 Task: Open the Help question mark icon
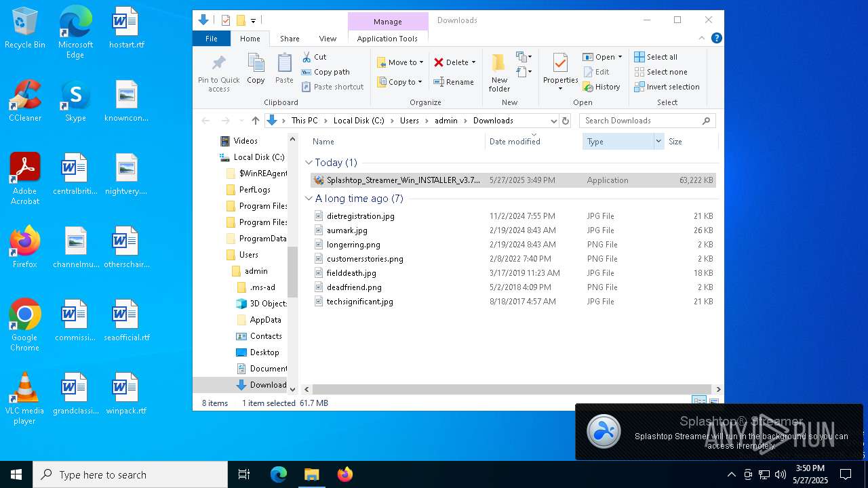click(716, 38)
